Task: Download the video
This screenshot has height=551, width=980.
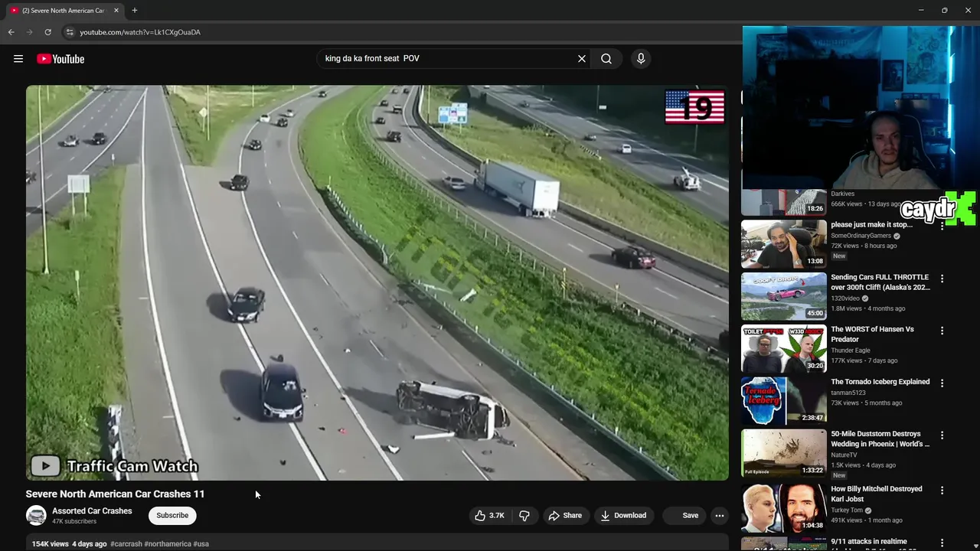Action: 623,516
